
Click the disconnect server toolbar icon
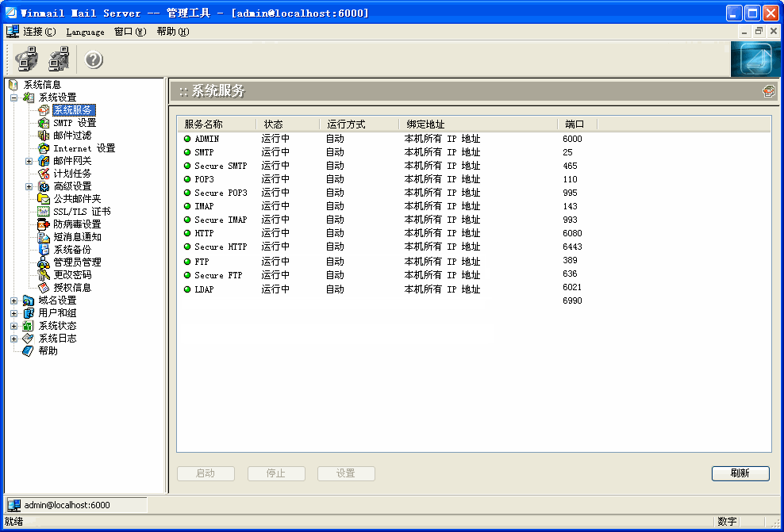(59, 59)
